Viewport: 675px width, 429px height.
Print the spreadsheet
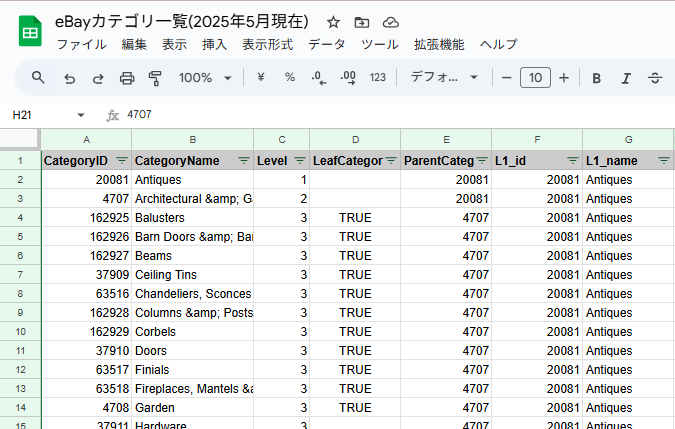[127, 78]
